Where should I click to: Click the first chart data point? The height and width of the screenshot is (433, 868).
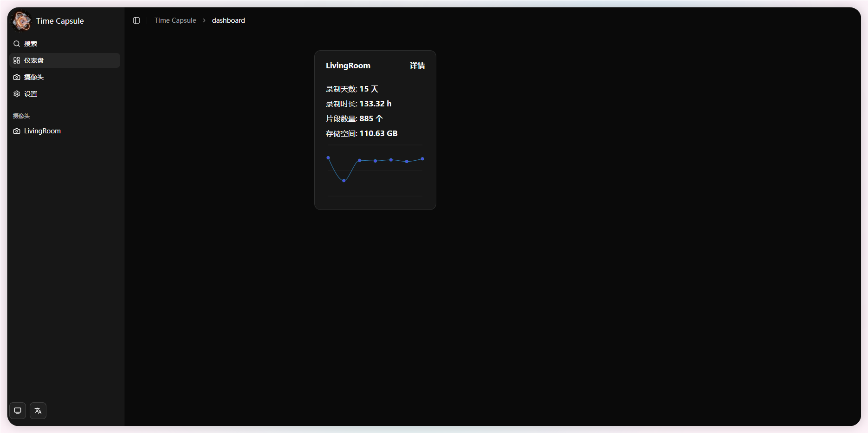[x=328, y=158]
